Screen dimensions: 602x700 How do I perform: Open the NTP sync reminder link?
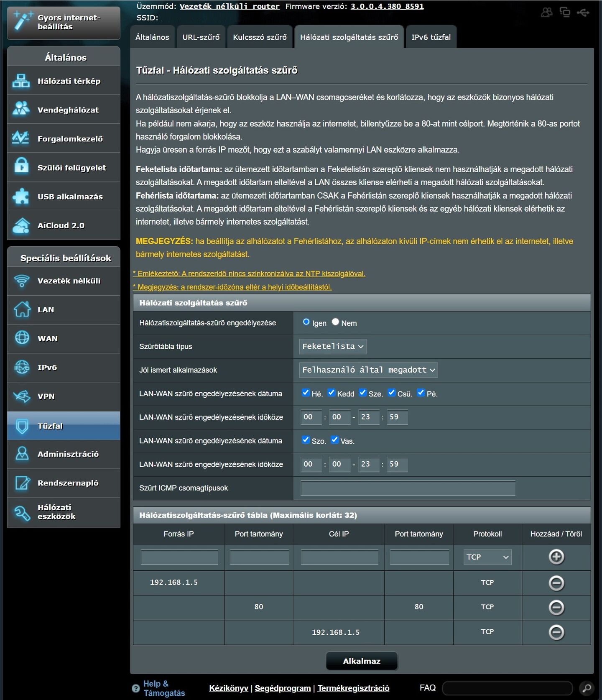[x=249, y=274]
